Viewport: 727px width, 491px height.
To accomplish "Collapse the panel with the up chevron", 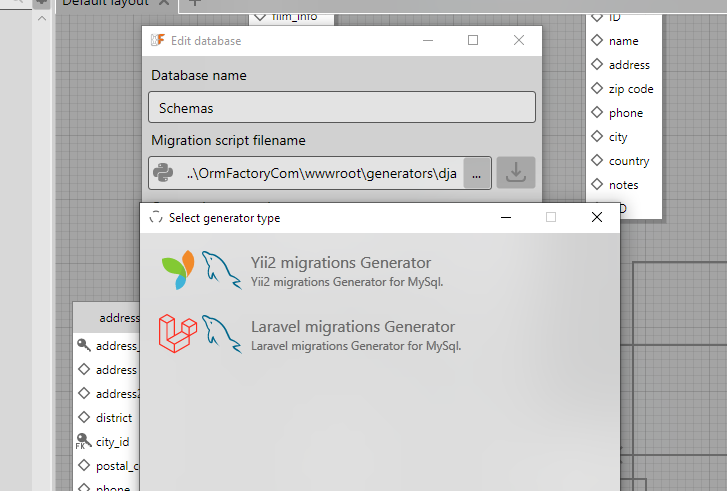I will coord(42,19).
